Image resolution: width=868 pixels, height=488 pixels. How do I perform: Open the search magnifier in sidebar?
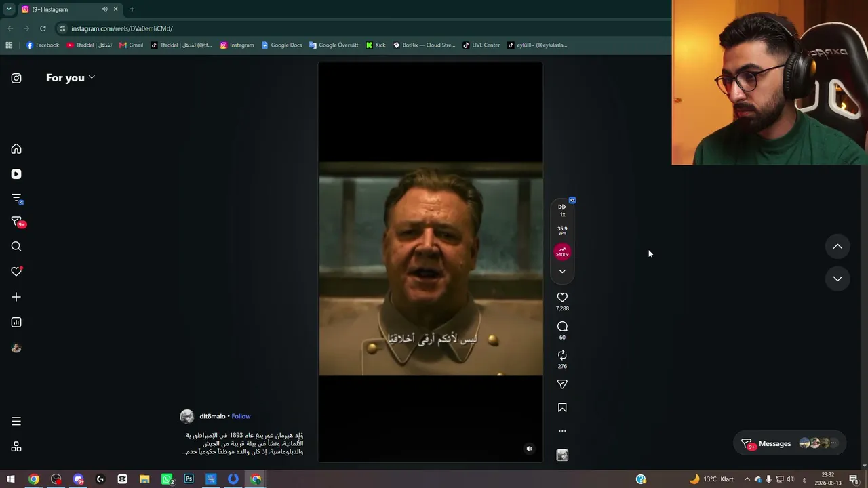(x=16, y=247)
